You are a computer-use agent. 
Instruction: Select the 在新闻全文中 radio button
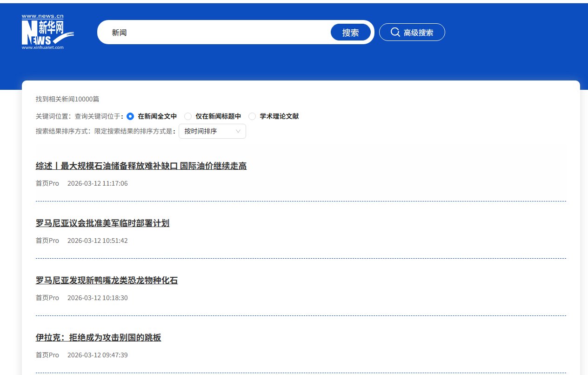point(130,116)
